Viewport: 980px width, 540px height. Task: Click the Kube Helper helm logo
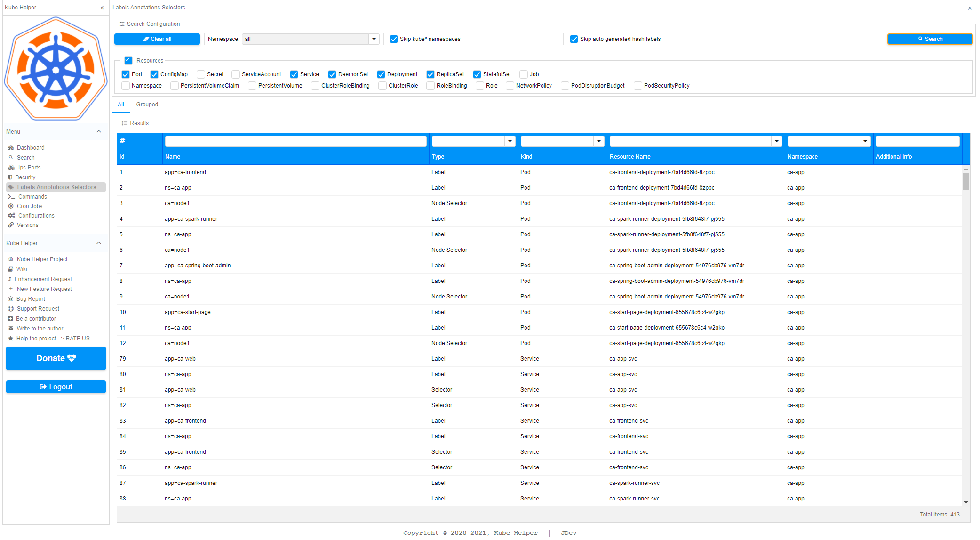point(56,69)
